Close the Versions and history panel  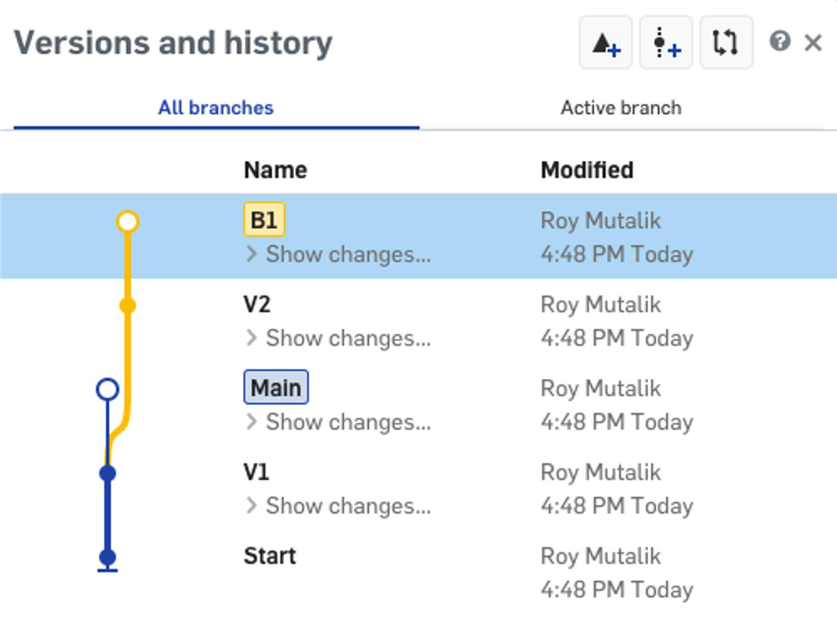(813, 43)
